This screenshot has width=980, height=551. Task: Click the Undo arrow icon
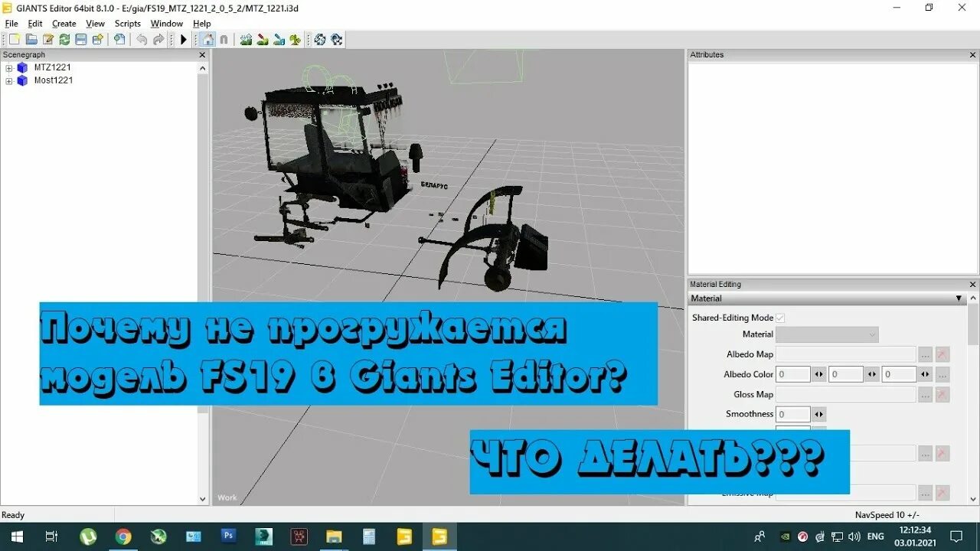[142, 40]
